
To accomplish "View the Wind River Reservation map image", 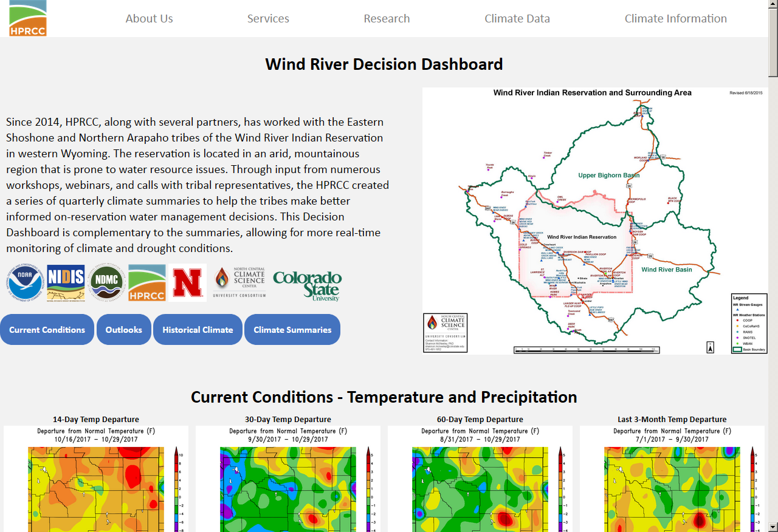I will point(595,221).
